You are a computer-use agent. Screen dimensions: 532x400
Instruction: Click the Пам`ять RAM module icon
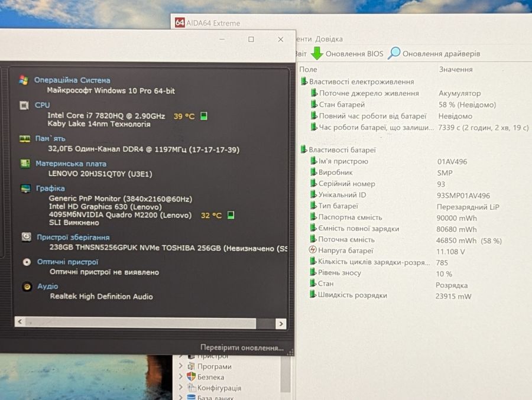24,138
